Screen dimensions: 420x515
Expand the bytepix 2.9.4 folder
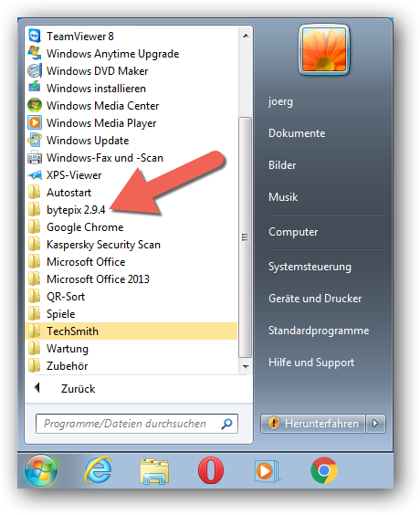click(131, 209)
